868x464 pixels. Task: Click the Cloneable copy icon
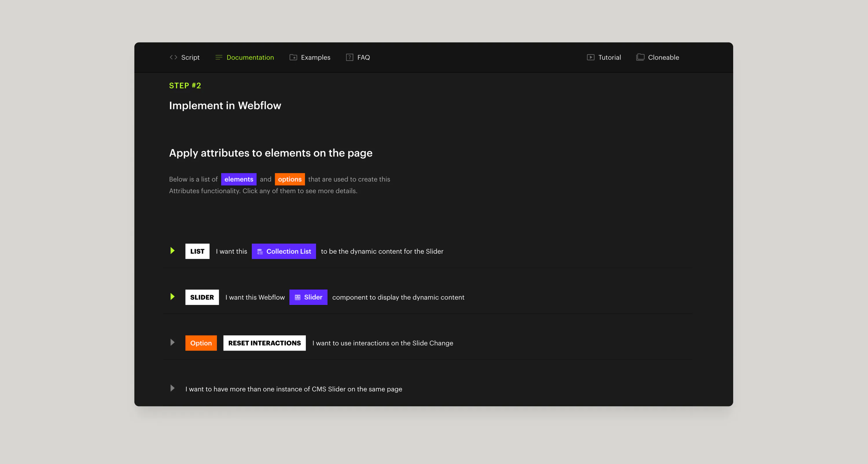pos(640,57)
